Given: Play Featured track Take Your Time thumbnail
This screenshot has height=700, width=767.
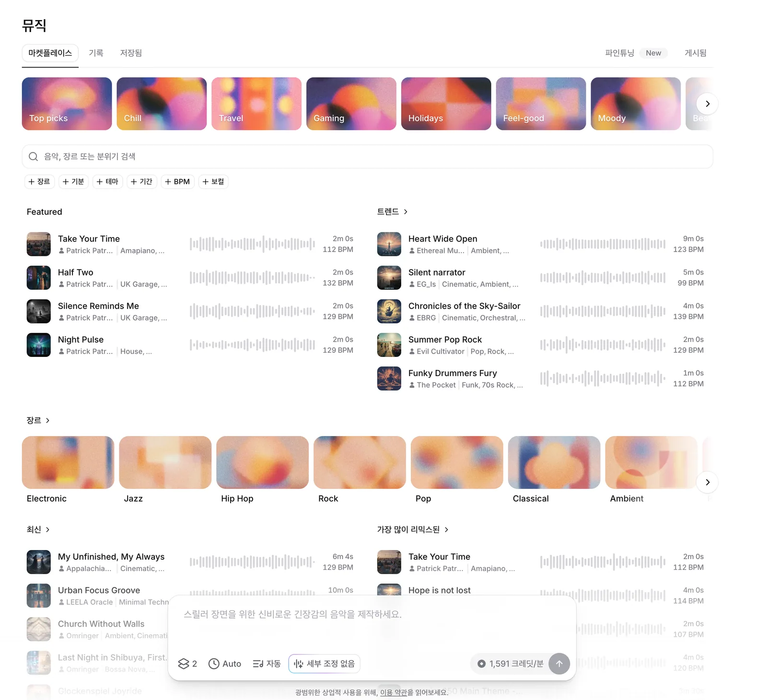Looking at the screenshot, I should click(39, 244).
